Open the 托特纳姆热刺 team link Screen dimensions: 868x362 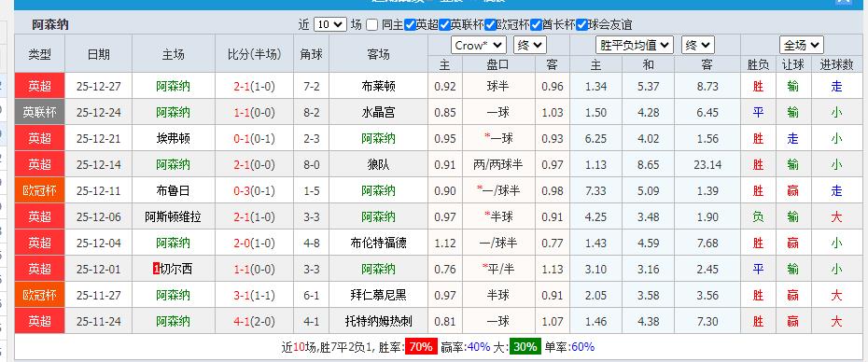tap(378, 321)
